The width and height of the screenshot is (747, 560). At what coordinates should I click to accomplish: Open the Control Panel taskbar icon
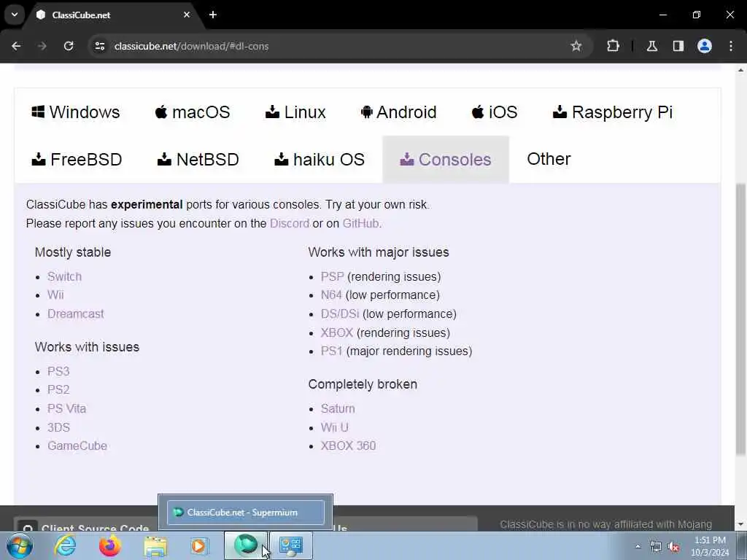coord(291,545)
